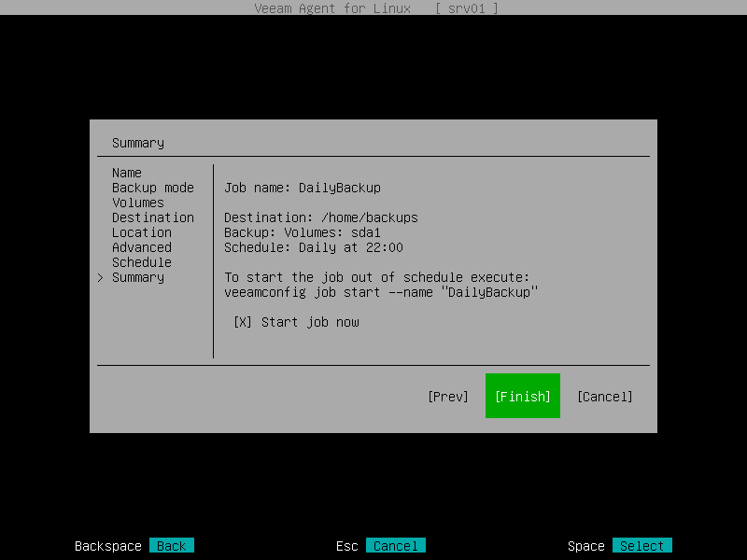
Task: Click the srv01 hostname in the title bar
Action: pyautogui.click(x=466, y=8)
